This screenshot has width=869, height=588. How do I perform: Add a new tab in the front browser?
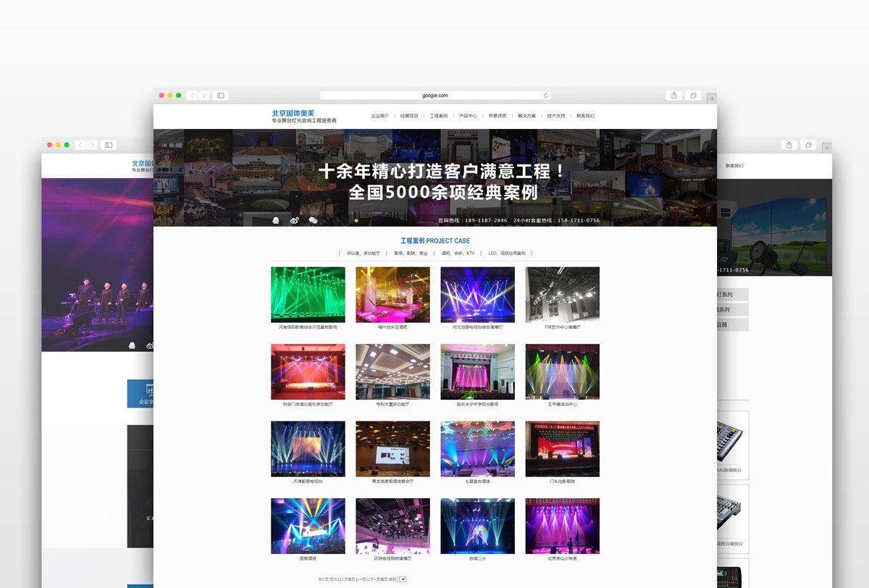[712, 98]
